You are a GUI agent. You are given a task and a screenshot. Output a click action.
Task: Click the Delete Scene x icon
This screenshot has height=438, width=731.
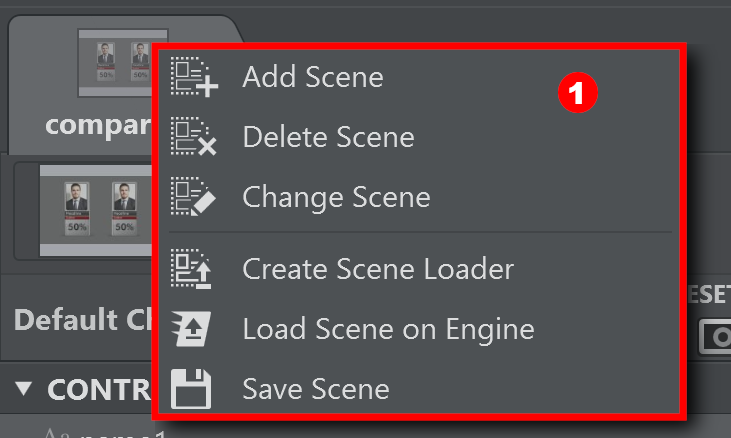pyautogui.click(x=193, y=137)
